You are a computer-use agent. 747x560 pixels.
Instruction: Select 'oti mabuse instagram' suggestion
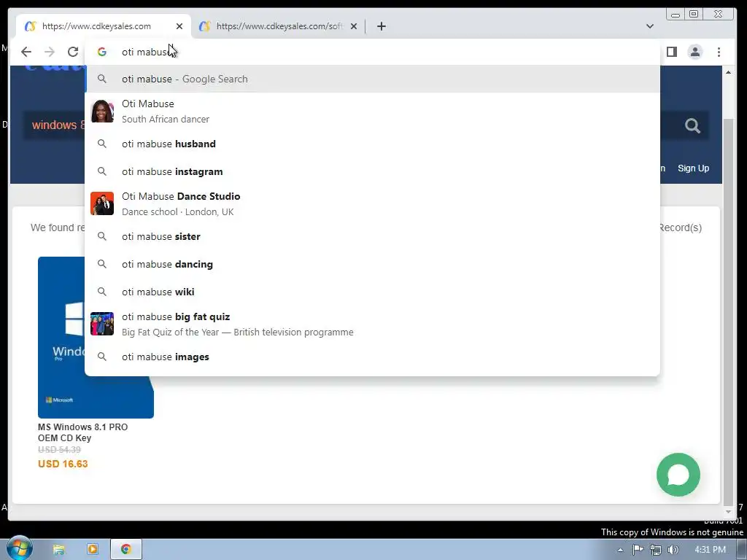tap(373, 171)
